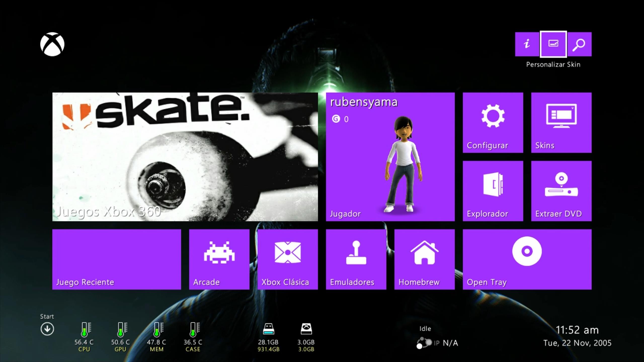Click the search magnifier tile

pyautogui.click(x=579, y=44)
